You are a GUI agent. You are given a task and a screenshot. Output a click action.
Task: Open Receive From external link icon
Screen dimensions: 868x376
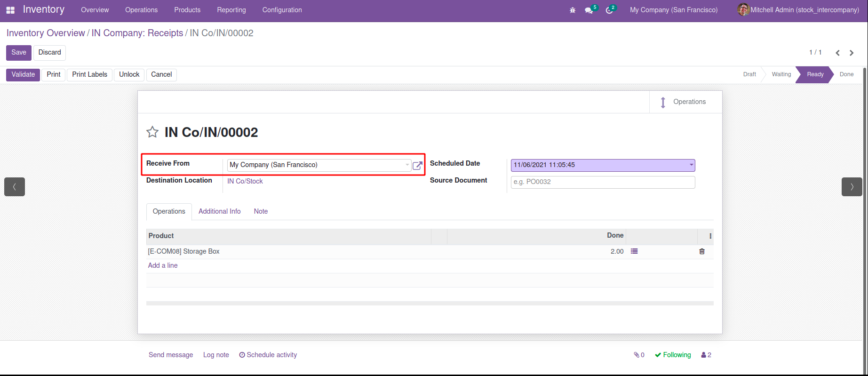click(x=417, y=165)
